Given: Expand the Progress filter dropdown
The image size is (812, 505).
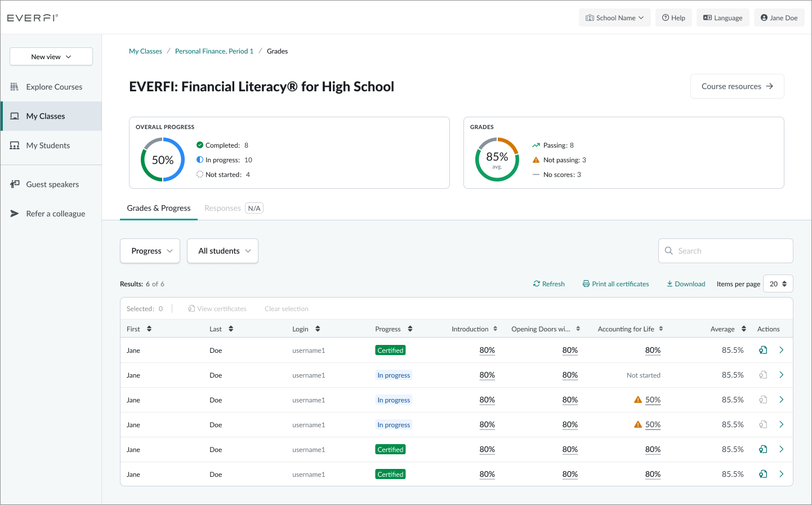Looking at the screenshot, I should (150, 251).
